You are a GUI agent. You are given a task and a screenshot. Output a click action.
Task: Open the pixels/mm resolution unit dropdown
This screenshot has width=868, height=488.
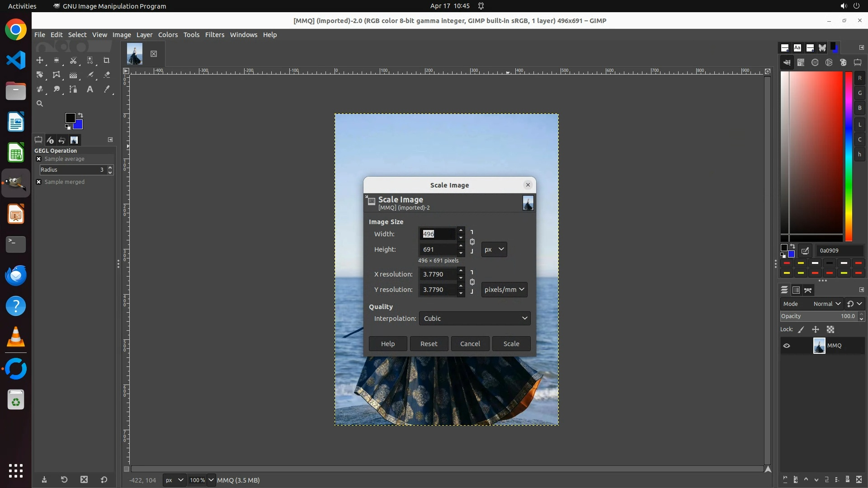[x=504, y=290]
